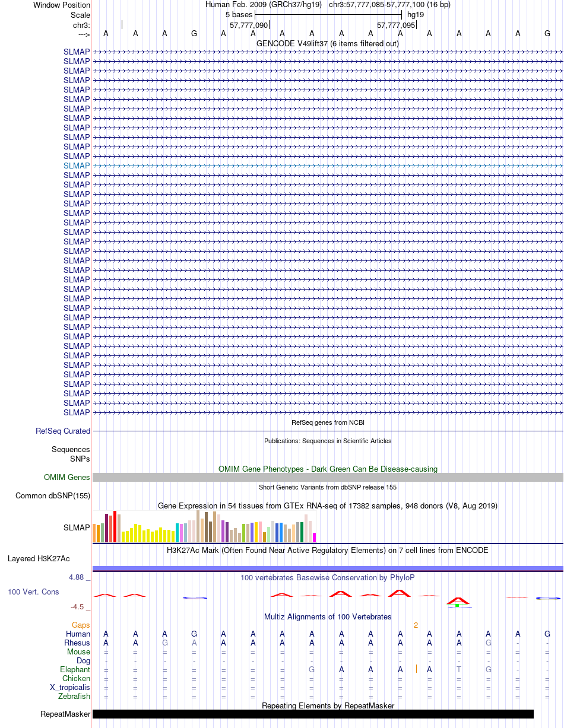
Task: Click the Common dbSNP(155) track label
Action: tap(53, 496)
